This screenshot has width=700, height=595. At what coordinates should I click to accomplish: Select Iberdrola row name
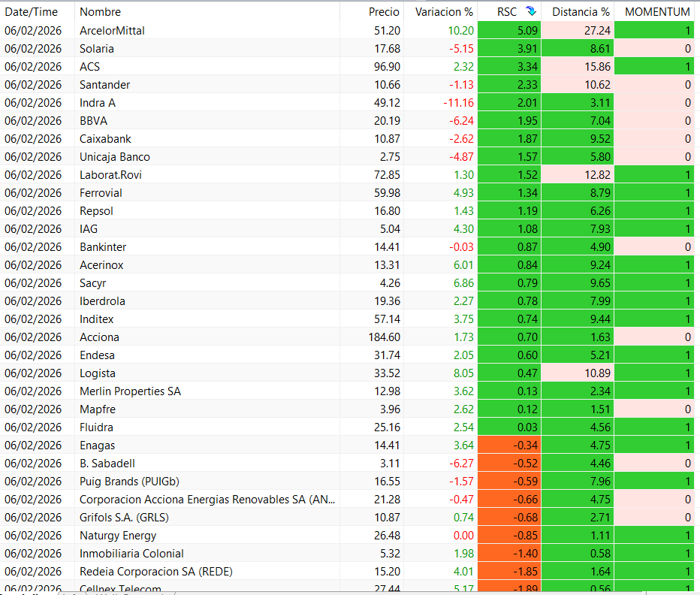coord(102,301)
